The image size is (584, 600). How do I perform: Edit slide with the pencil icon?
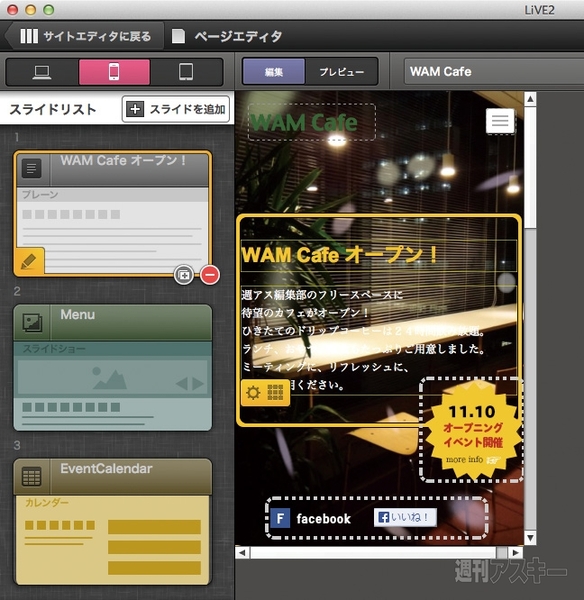[x=29, y=262]
